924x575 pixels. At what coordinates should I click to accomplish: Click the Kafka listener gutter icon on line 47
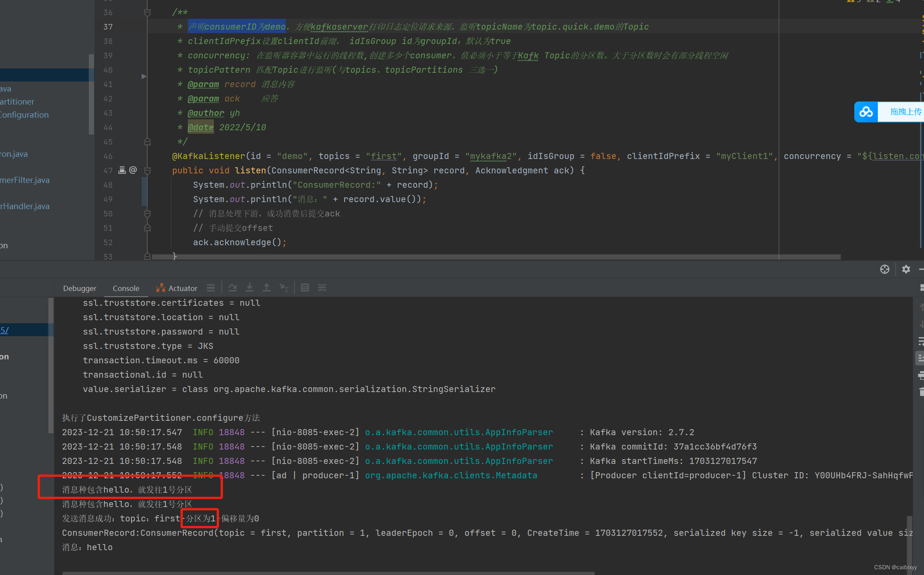(122, 170)
